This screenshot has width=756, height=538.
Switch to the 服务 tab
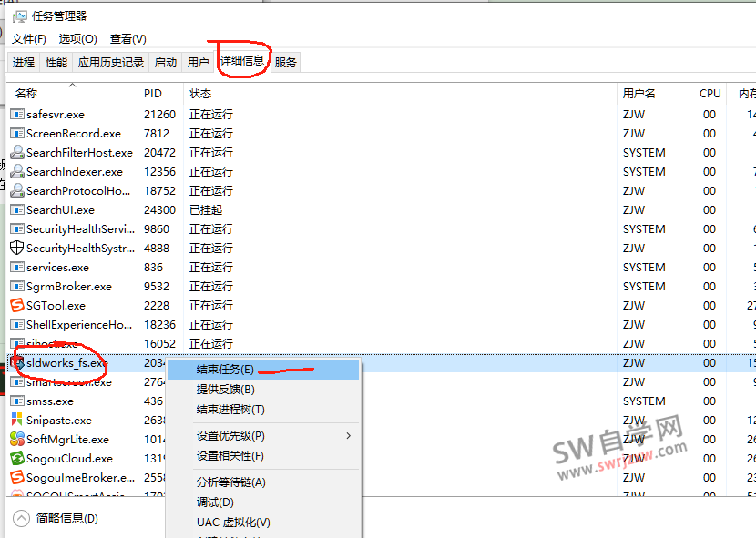[285, 62]
